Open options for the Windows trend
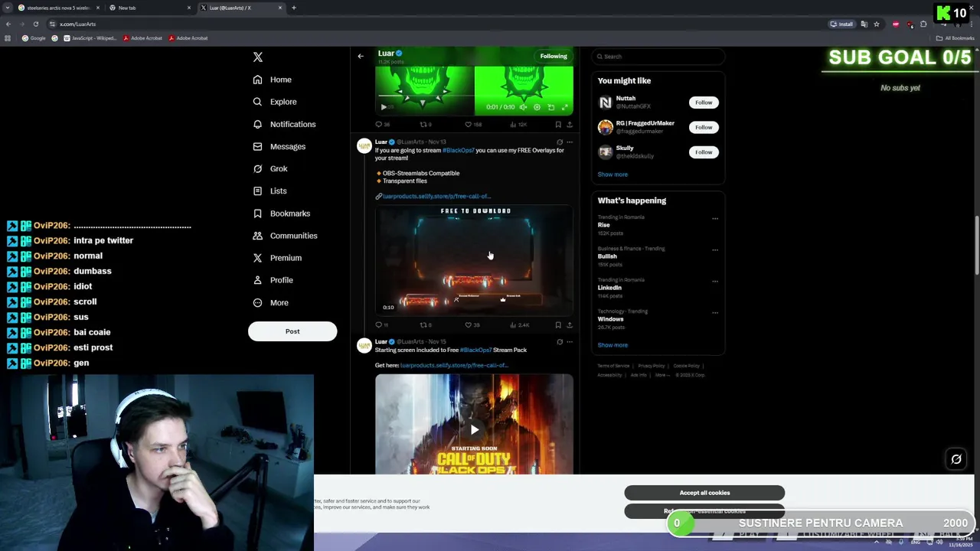The image size is (980, 551). click(715, 312)
